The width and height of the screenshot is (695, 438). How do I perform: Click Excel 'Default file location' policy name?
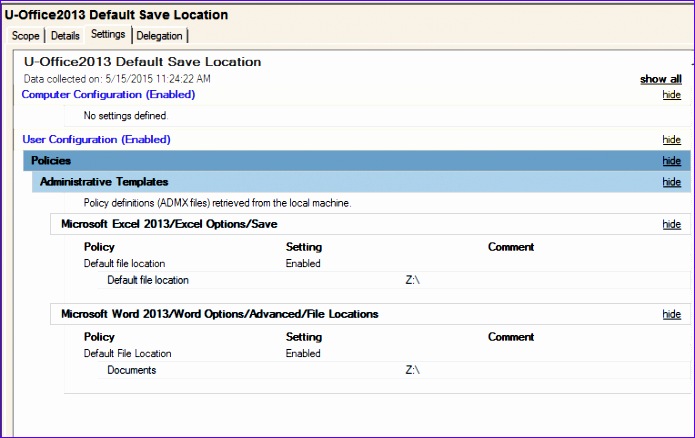[124, 263]
